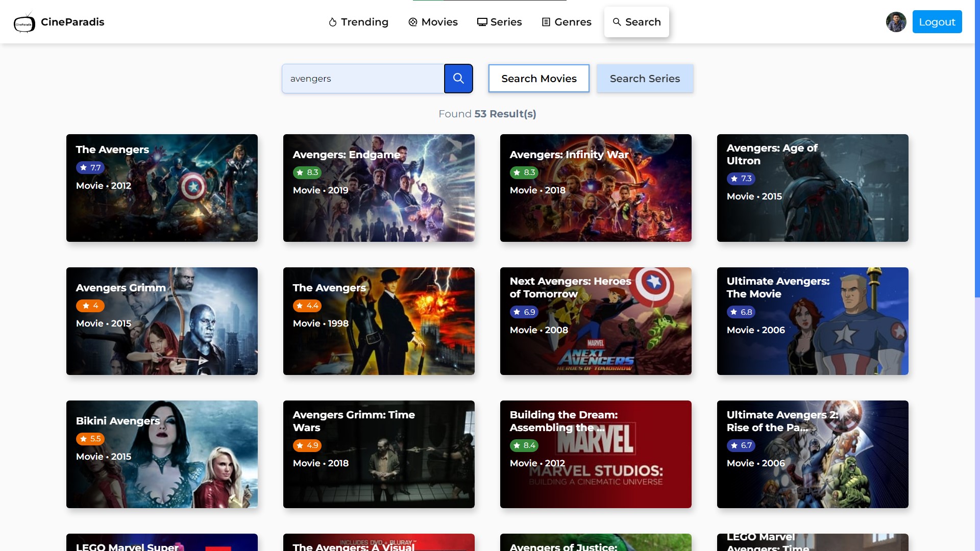
Task: Open Avengers: Age of Ultron card
Action: [813, 188]
